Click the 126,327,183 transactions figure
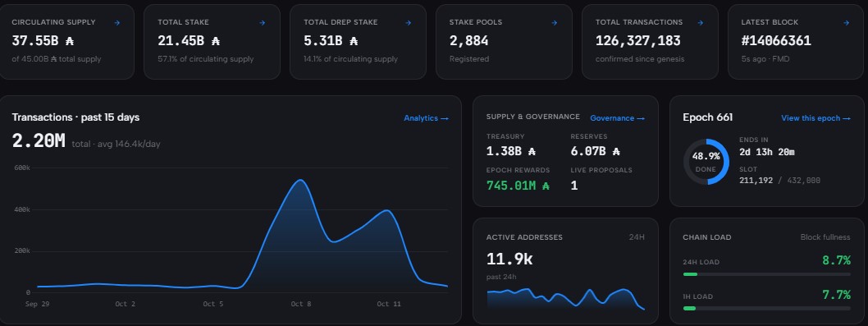Image resolution: width=868 pixels, height=326 pixels. pos(637,40)
